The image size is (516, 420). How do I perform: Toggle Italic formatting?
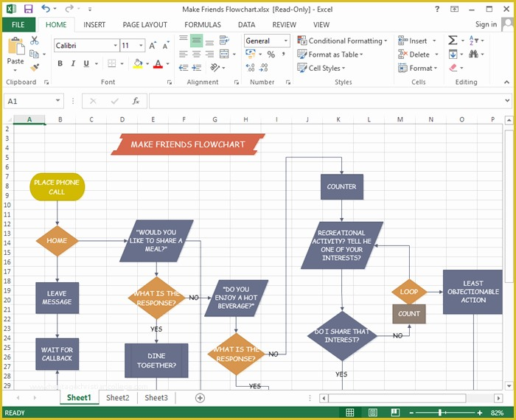[x=73, y=64]
